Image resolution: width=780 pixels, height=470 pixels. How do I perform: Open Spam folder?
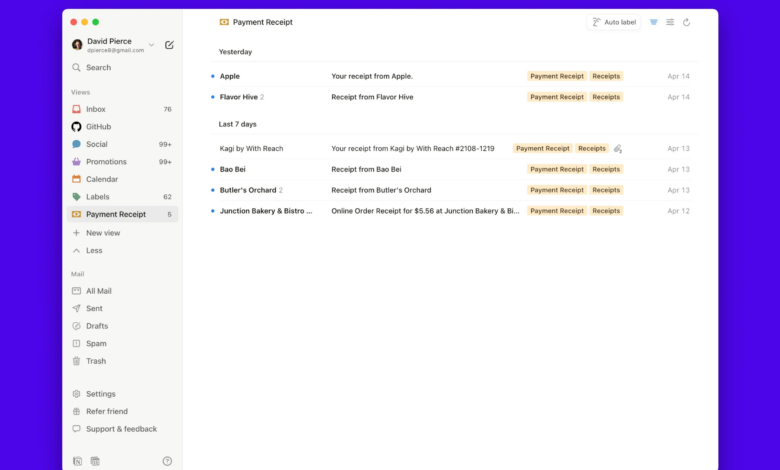tap(122, 344)
